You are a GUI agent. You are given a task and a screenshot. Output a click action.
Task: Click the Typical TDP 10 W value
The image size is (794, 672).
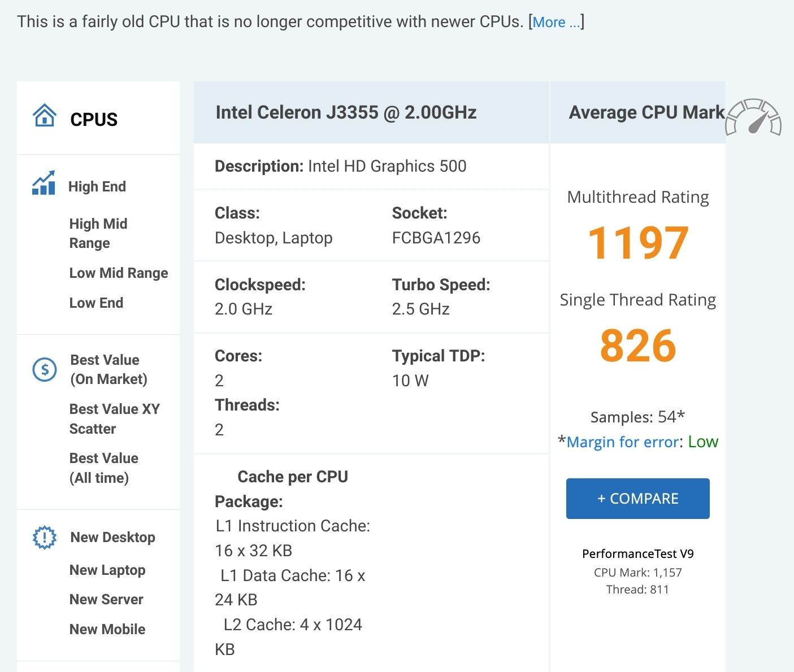tap(410, 381)
